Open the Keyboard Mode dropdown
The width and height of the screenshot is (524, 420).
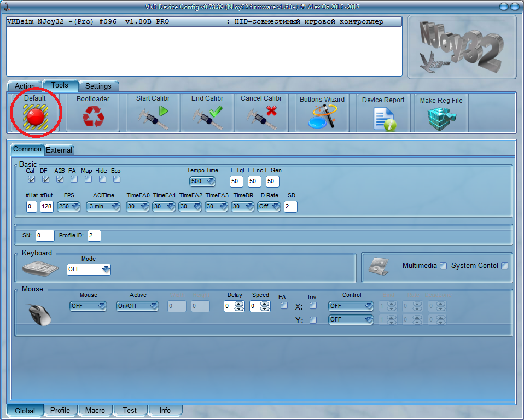pyautogui.click(x=89, y=269)
